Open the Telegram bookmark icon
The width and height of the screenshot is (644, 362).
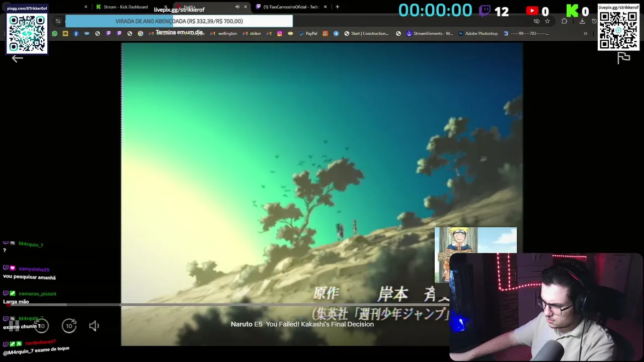[336, 34]
